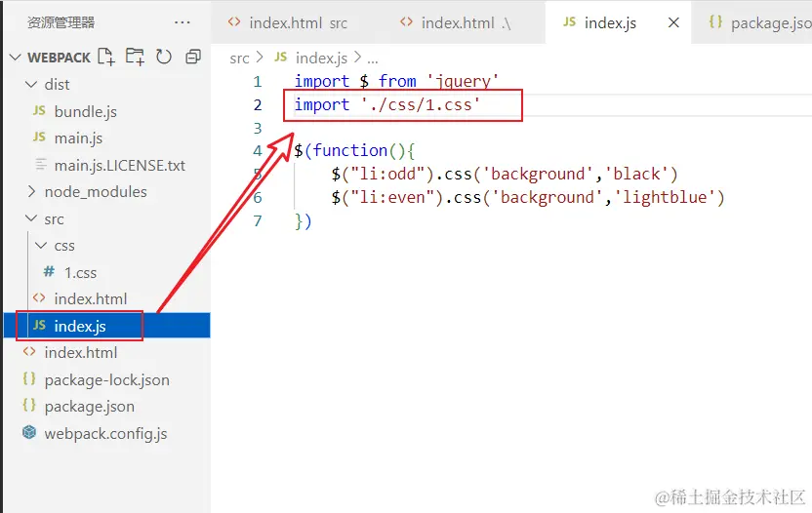Collapse the css folder
The image size is (812, 513).
pos(41,246)
